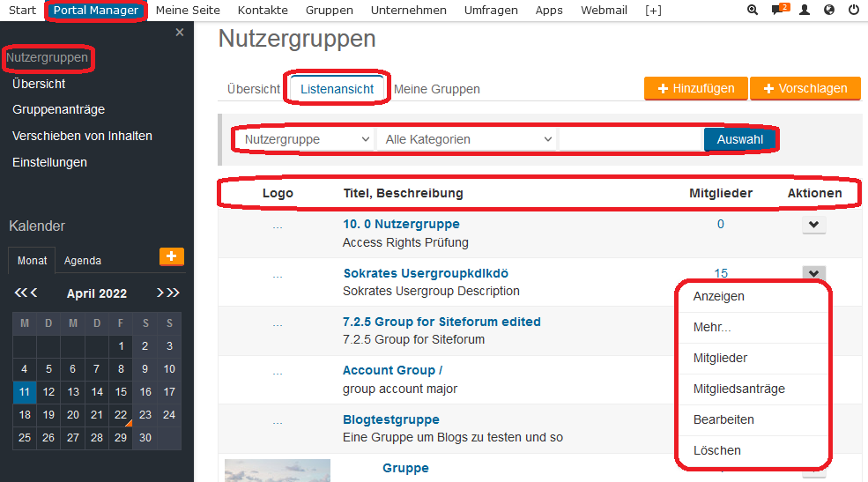Open Meine Seite menu item
The width and height of the screenshot is (868, 482).
click(x=188, y=10)
